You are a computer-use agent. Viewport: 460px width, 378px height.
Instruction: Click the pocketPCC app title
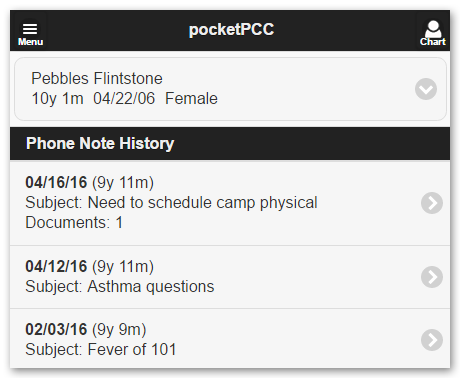tap(231, 30)
